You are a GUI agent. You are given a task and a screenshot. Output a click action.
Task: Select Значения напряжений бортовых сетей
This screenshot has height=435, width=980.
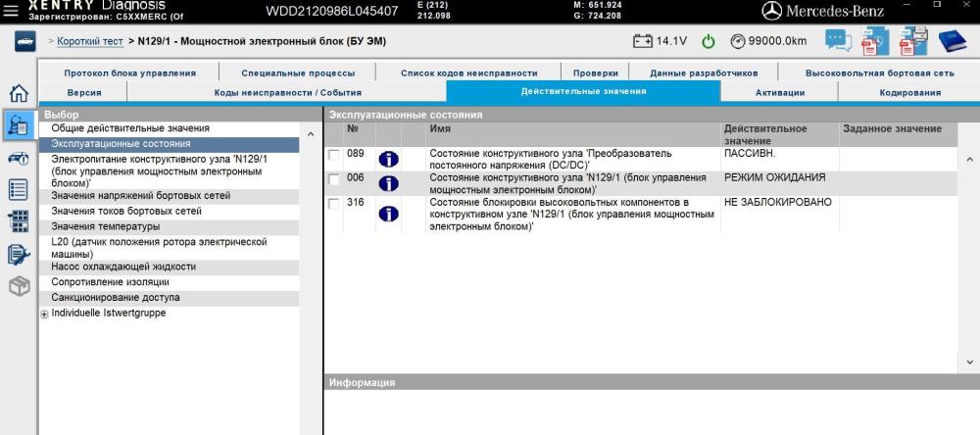click(x=169, y=196)
